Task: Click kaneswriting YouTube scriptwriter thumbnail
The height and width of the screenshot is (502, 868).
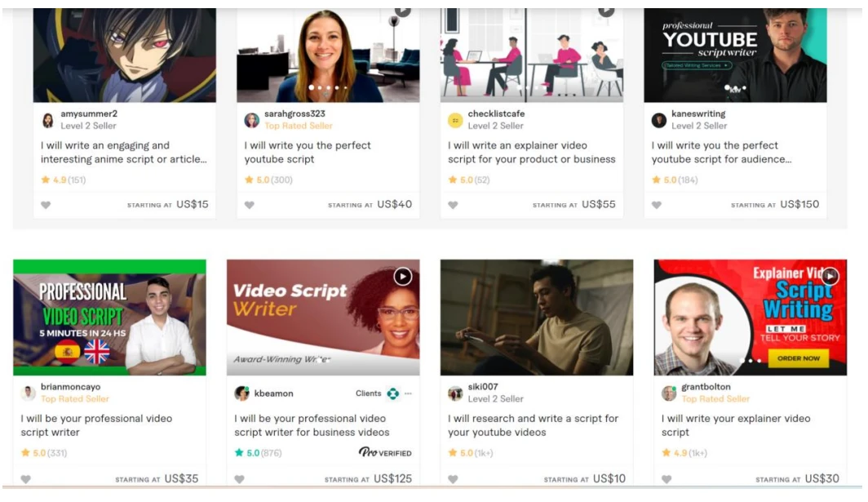Action: point(735,55)
